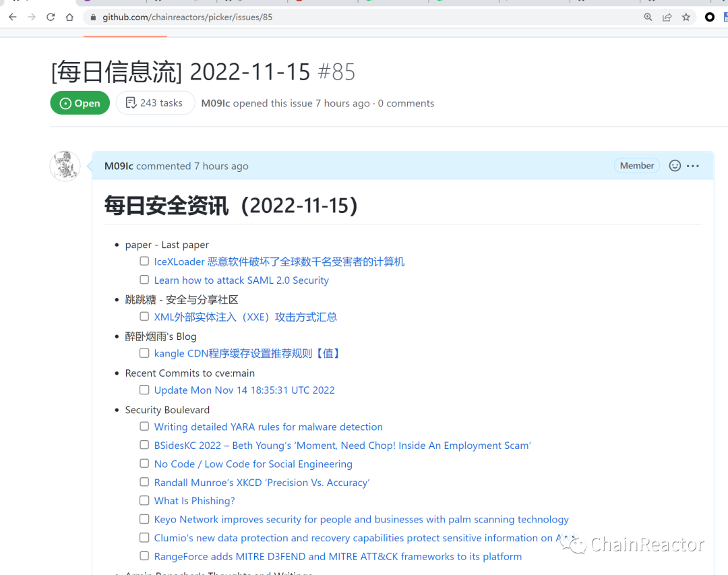Viewport: 728px width, 575px height.
Task: Open the black circle extension icon
Action: click(709, 17)
